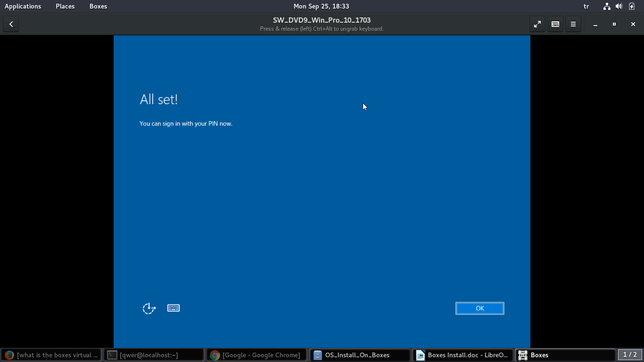Open the Boxes app menu in top bar

[x=98, y=6]
